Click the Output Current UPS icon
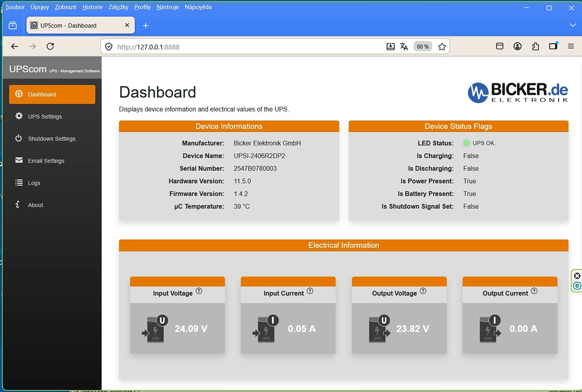This screenshot has width=582, height=392. coord(491,329)
